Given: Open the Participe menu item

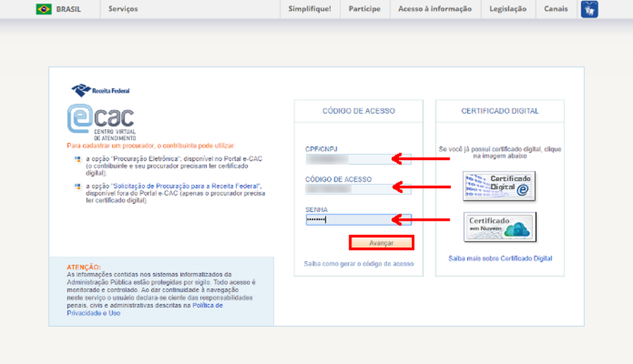Looking at the screenshot, I should (365, 9).
